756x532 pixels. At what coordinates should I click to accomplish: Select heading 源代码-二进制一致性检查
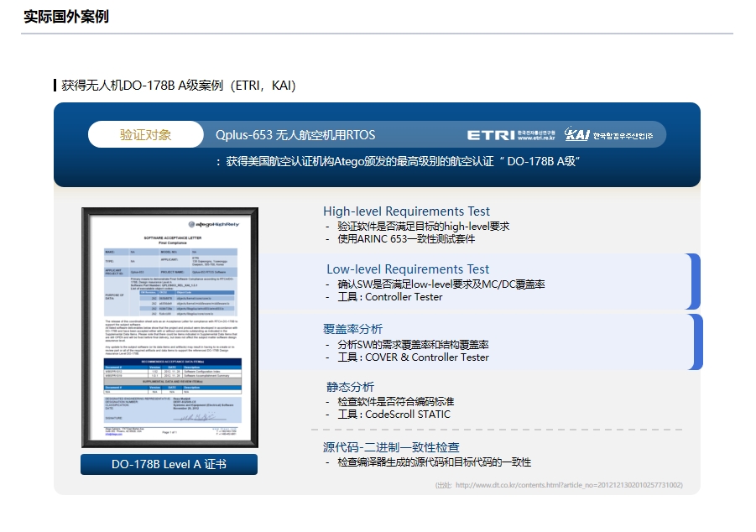point(390,447)
